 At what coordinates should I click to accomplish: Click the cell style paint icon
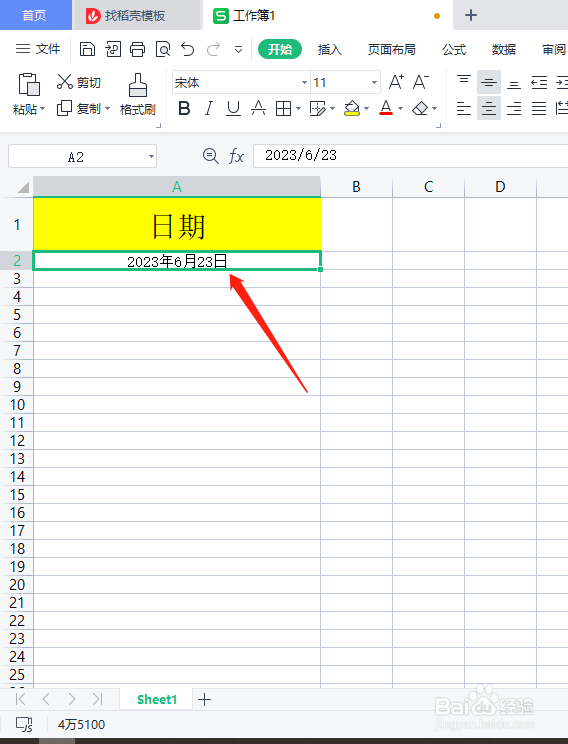[x=317, y=109]
